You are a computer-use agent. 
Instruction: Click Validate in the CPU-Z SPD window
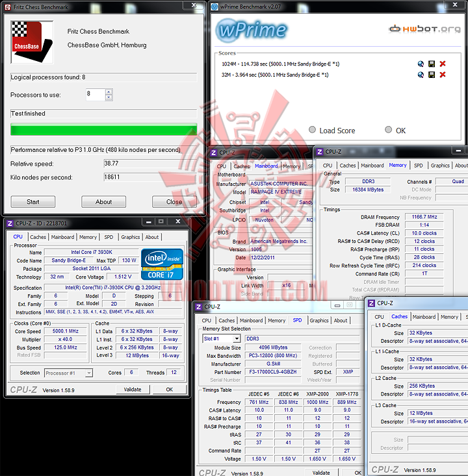point(321,473)
